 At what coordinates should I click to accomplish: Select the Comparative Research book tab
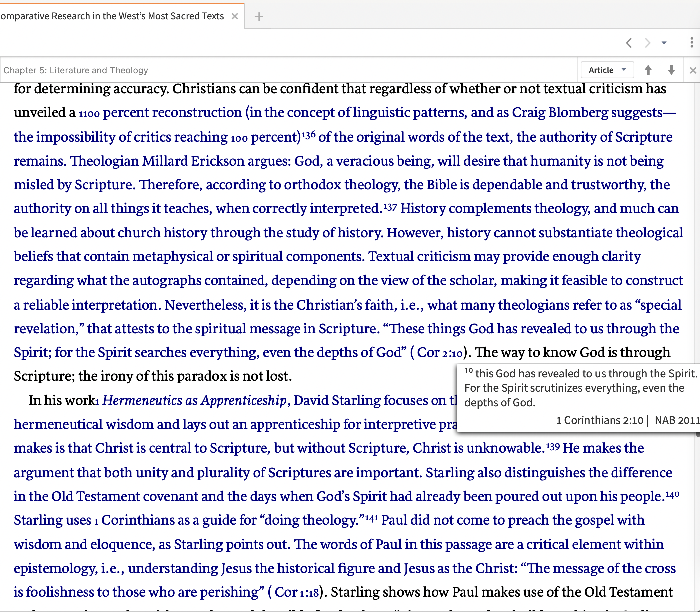(x=113, y=16)
